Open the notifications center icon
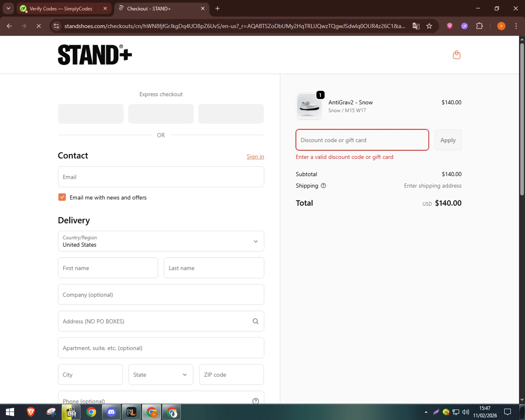This screenshot has width=525, height=420. [507, 412]
